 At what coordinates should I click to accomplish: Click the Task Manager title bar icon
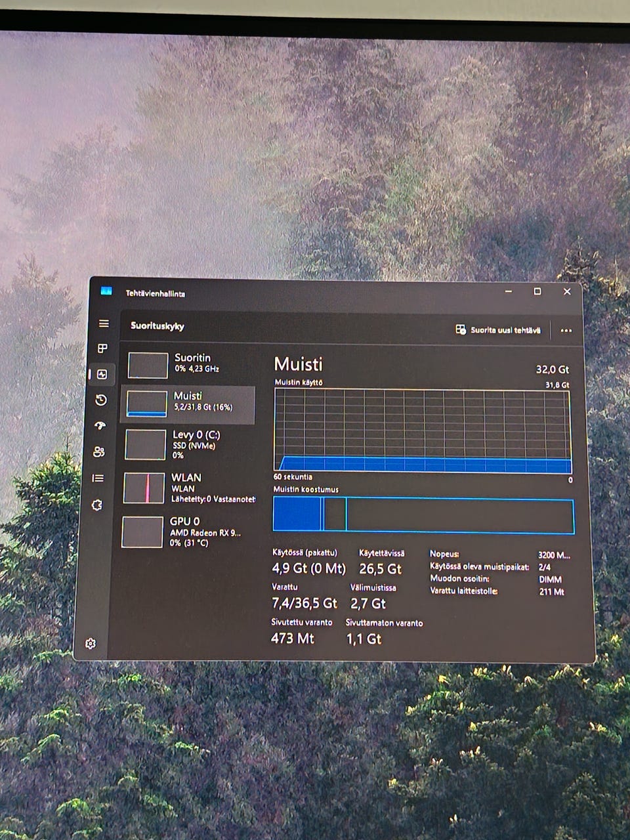pos(106,291)
